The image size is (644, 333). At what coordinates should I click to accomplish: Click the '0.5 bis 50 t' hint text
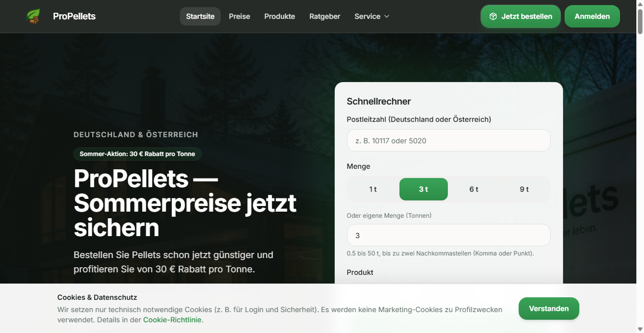click(440, 253)
